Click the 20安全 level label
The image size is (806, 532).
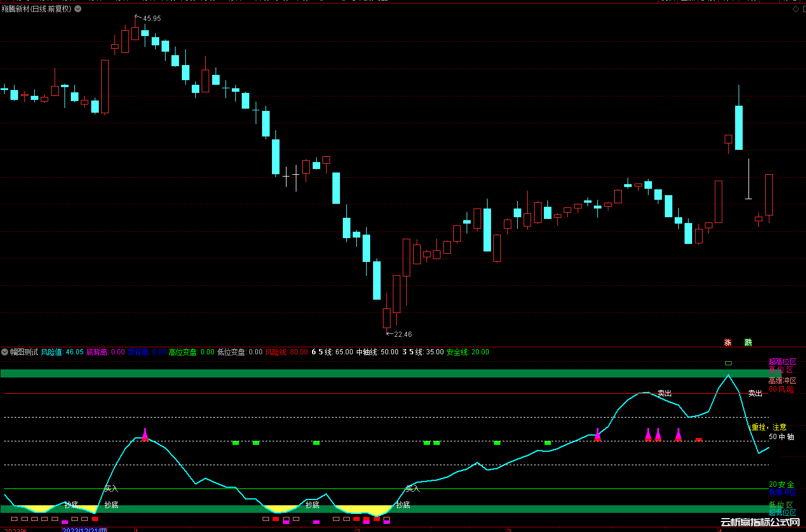781,484
